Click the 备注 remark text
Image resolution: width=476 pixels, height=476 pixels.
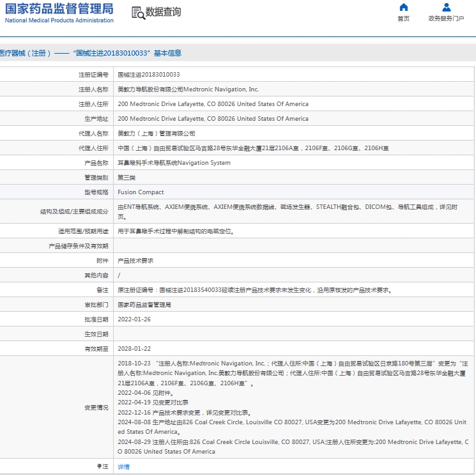click(256, 290)
